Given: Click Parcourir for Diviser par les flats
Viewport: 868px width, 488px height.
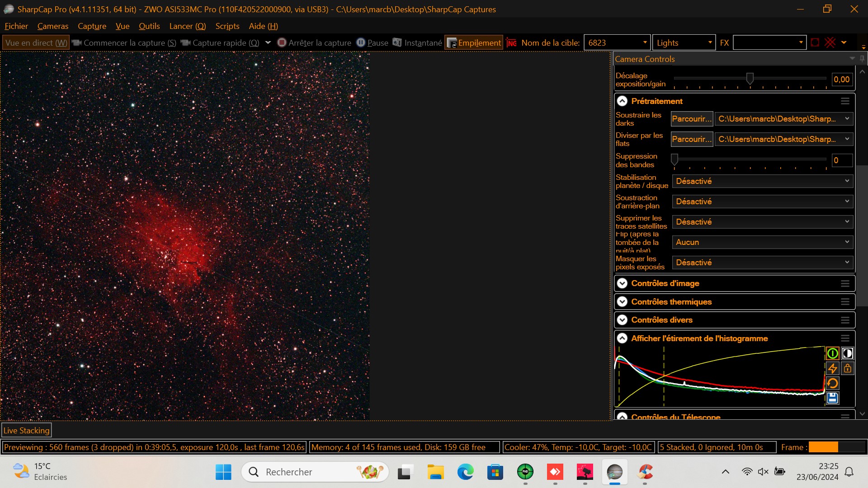Looking at the screenshot, I should coord(692,139).
